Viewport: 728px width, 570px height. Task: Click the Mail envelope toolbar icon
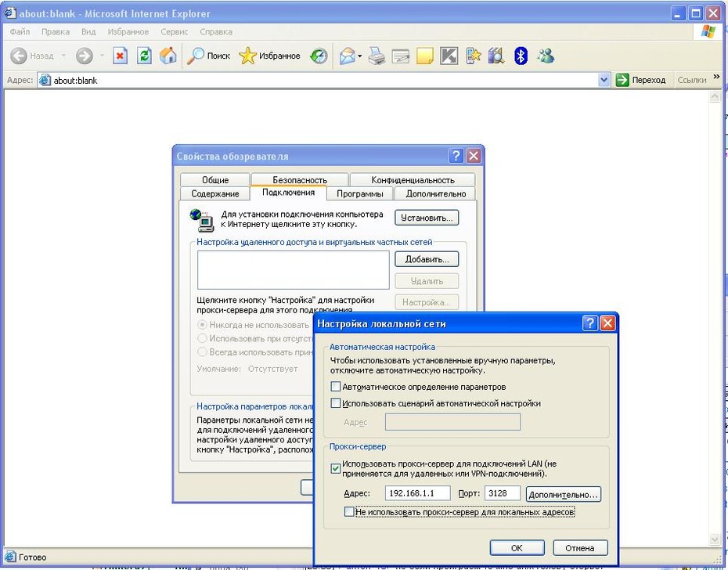347,56
